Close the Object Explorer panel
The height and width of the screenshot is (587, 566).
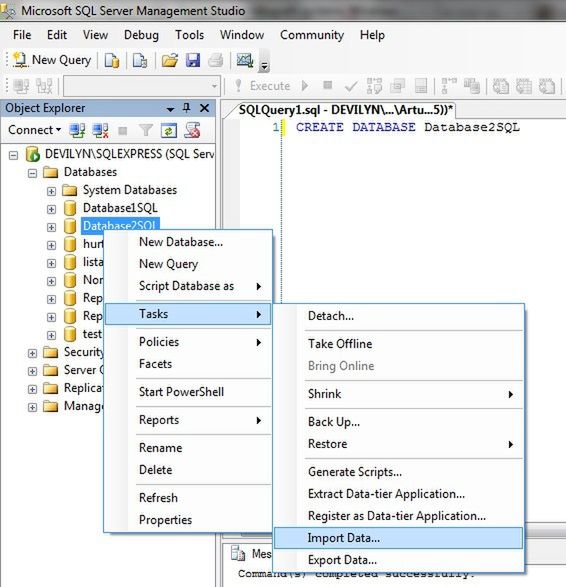(204, 108)
